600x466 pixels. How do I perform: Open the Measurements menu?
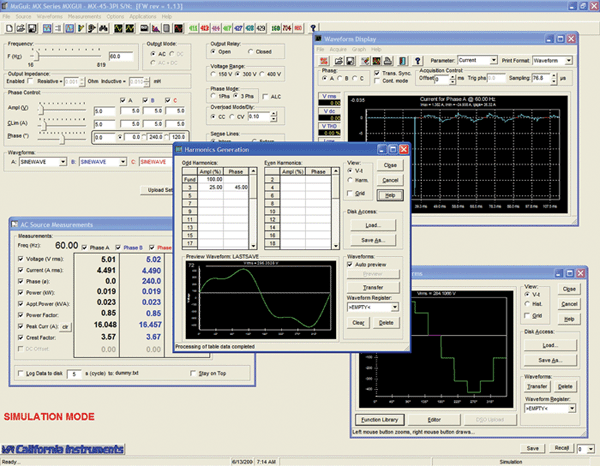pyautogui.click(x=85, y=17)
